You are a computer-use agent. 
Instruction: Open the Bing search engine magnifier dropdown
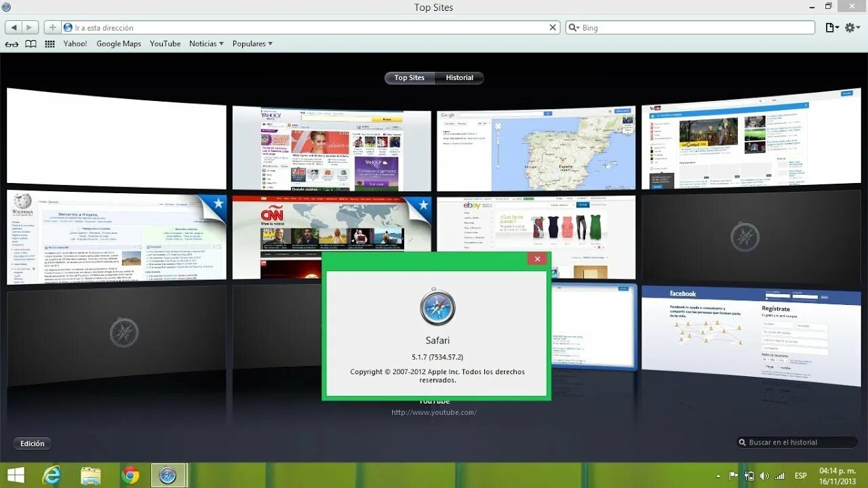pyautogui.click(x=574, y=28)
